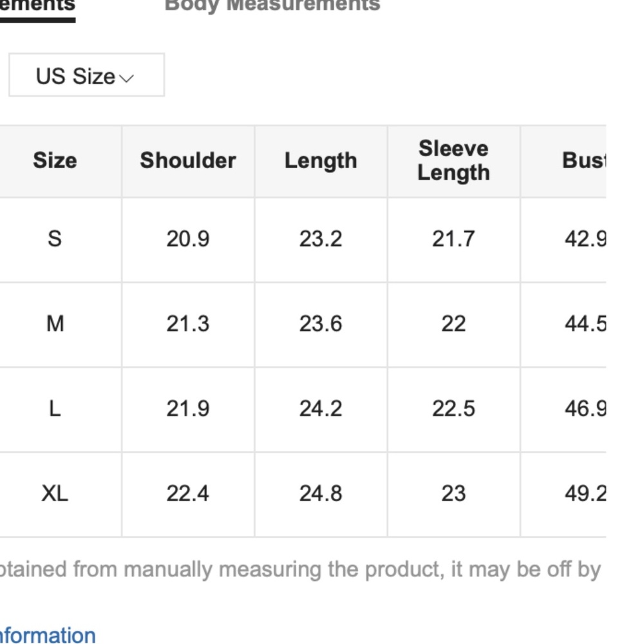Screen dimensions: 644x644
Task: Click the Sleeve Length column header
Action: 453,160
